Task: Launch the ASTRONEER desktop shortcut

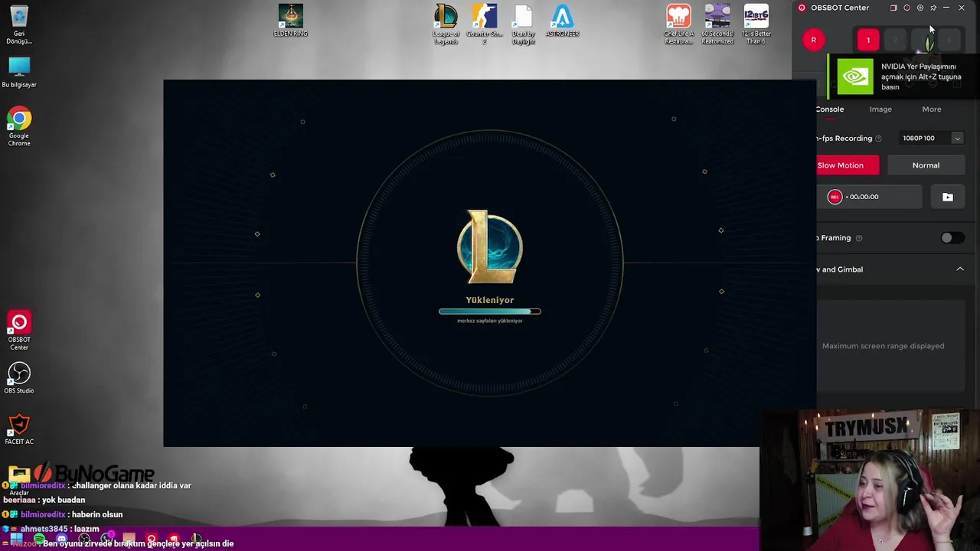Action: (563, 21)
